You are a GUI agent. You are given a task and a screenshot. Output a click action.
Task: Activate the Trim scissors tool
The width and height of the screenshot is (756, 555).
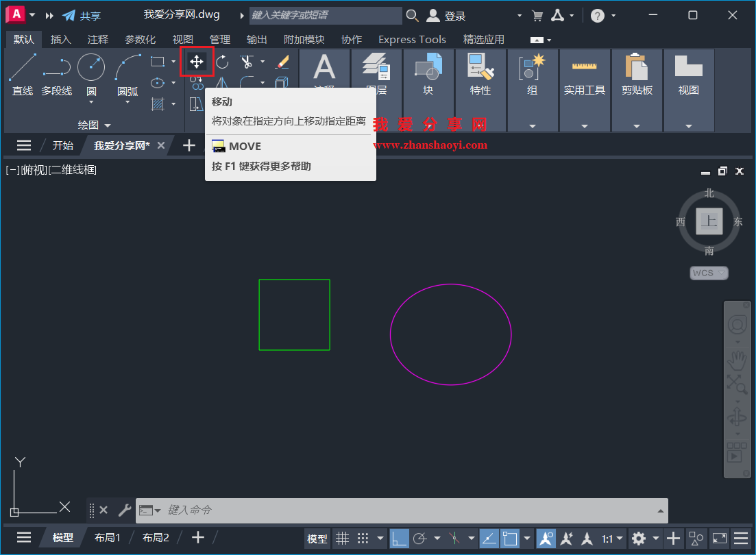247,62
